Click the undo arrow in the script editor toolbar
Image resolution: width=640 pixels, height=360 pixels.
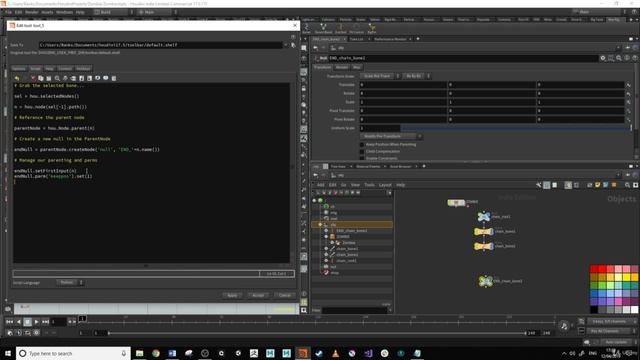[x=17, y=78]
